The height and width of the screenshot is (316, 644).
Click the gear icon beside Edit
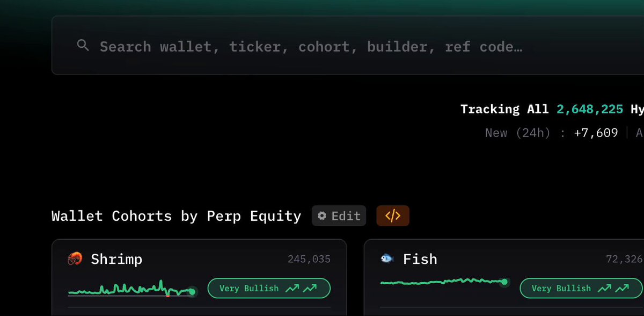pos(322,216)
